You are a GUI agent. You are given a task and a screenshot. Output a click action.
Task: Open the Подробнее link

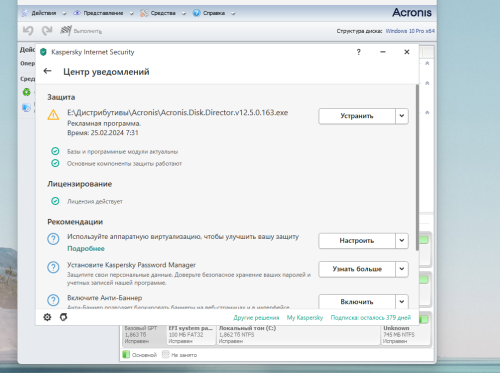[86, 249]
